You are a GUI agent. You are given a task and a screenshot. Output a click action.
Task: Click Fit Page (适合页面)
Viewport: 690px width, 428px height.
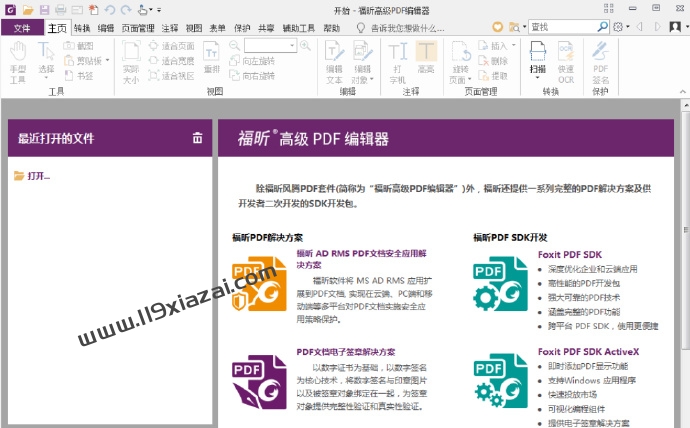tap(171, 46)
